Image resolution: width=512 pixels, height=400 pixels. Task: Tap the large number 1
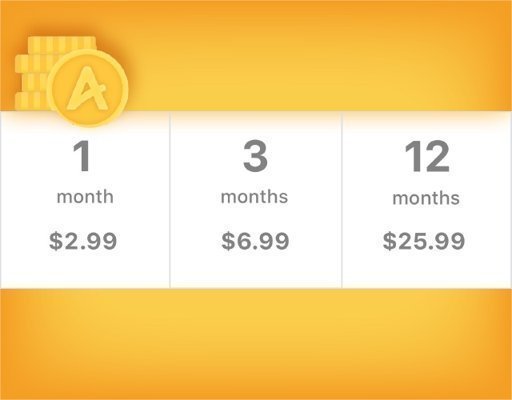pos(82,156)
